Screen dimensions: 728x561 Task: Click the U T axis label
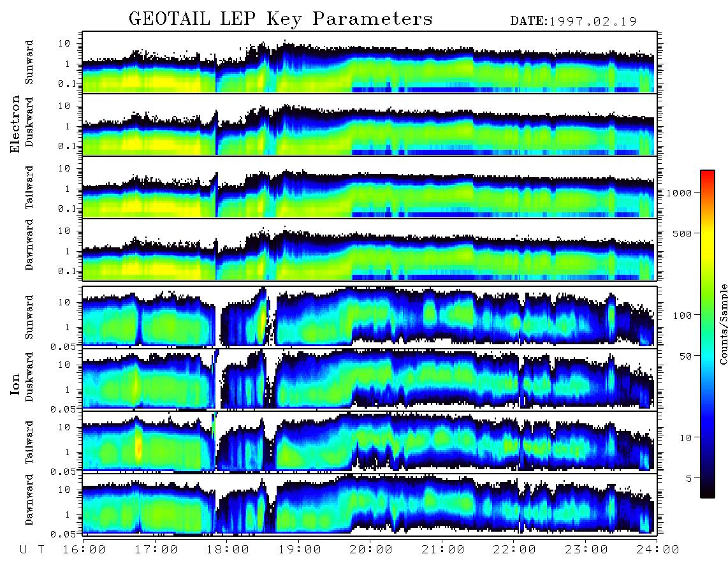[x=32, y=550]
